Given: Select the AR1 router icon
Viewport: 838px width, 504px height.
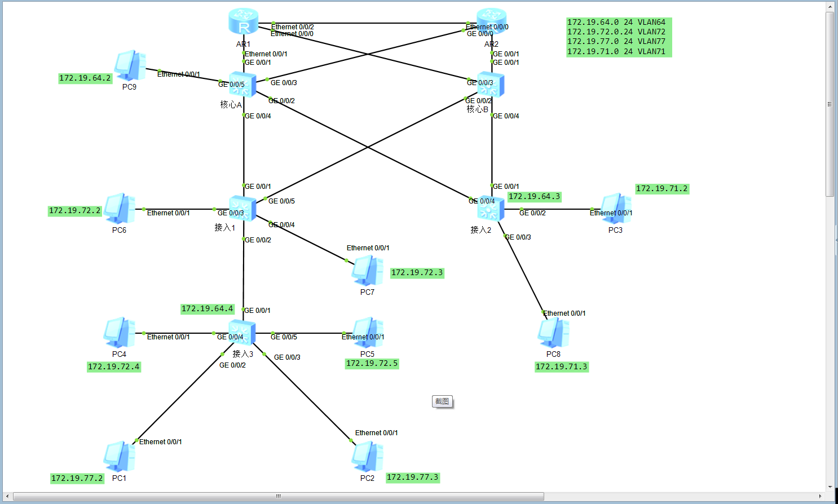Looking at the screenshot, I should 243,21.
